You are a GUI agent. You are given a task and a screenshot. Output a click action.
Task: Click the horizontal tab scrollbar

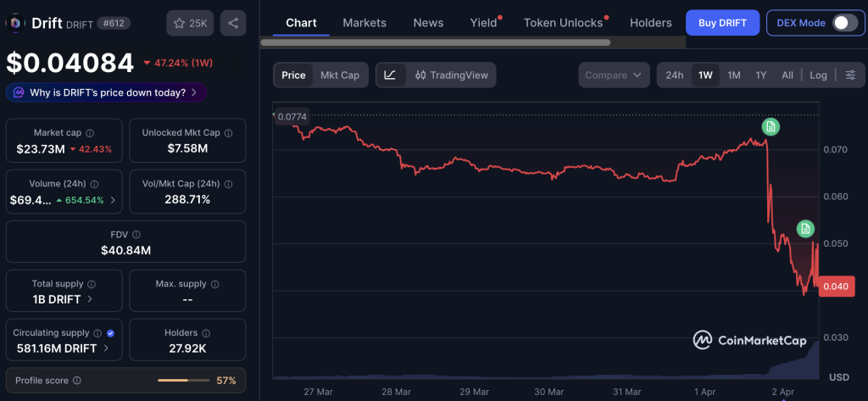tap(436, 42)
